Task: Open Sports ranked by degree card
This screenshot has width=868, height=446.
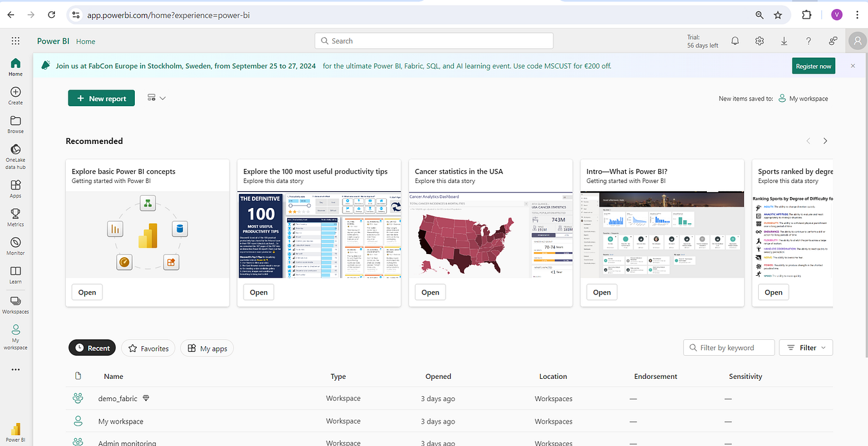Action: pyautogui.click(x=773, y=292)
